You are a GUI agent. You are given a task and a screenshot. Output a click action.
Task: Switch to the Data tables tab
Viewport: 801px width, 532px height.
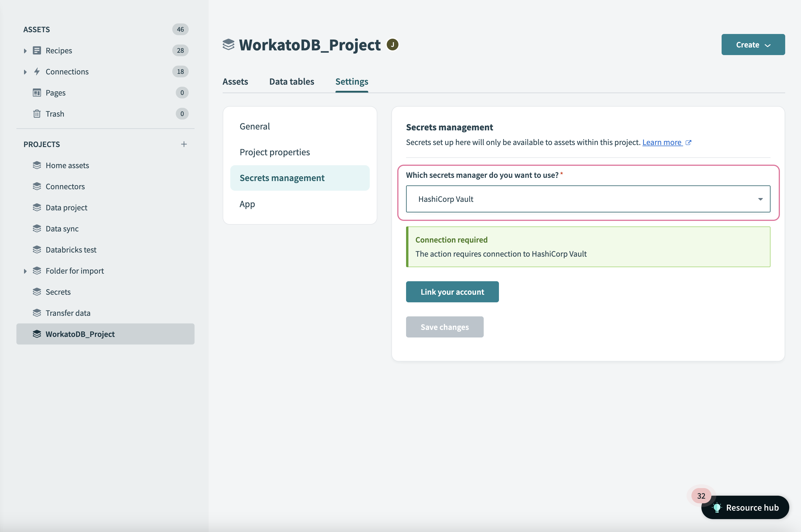[291, 81]
